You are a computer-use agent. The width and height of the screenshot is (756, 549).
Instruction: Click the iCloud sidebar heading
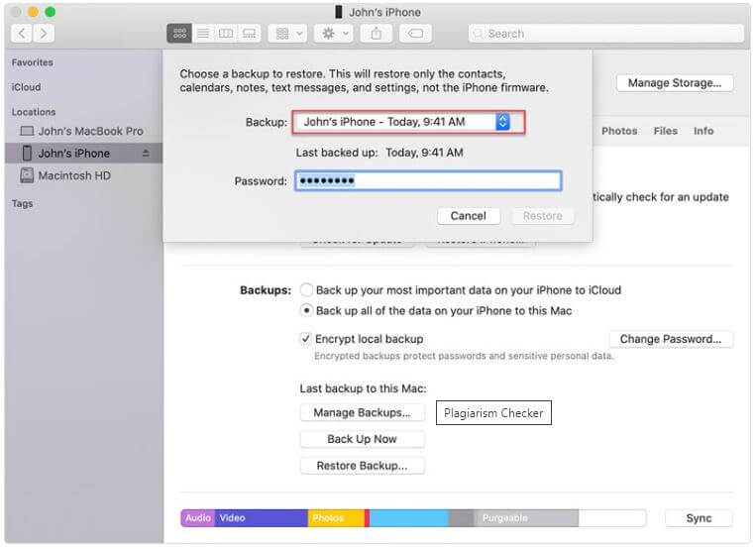tap(26, 87)
